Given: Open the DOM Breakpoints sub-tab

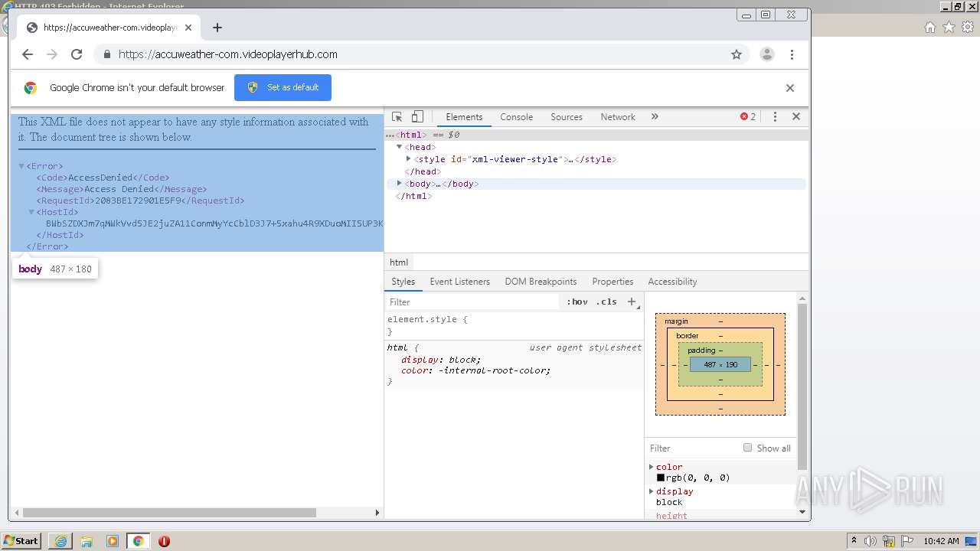Looking at the screenshot, I should [541, 282].
